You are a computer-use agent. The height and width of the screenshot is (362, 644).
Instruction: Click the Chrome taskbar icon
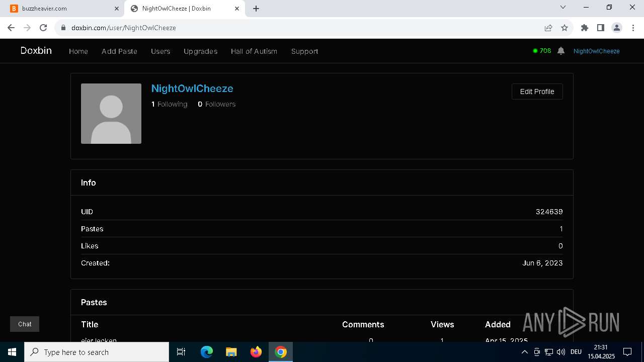(x=281, y=352)
